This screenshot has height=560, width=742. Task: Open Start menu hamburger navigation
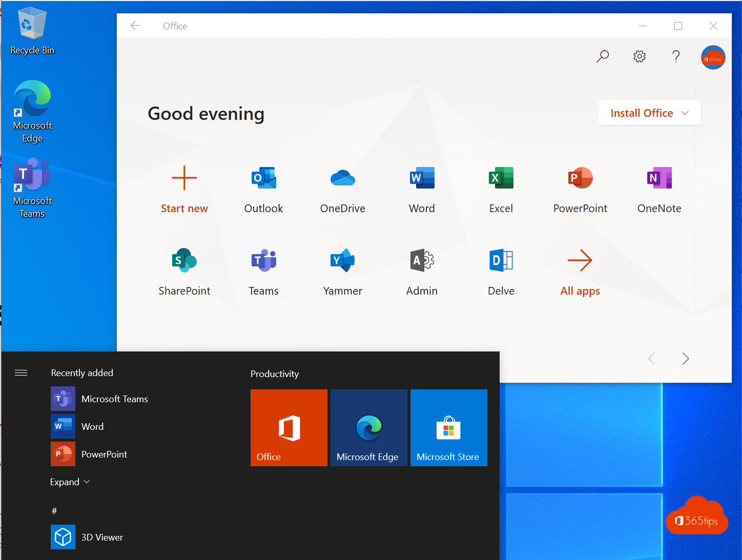(21, 372)
